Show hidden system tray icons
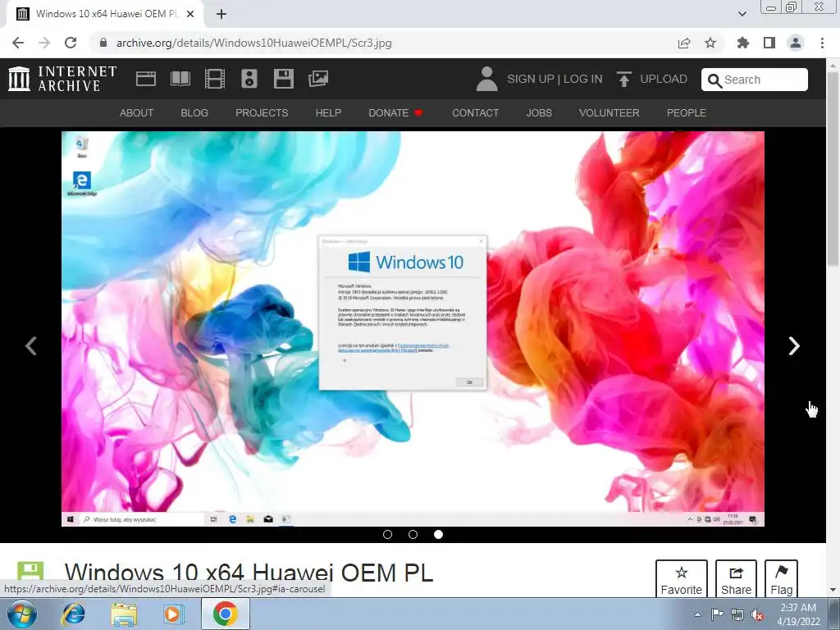Screen dimensions: 840x630 [697, 614]
